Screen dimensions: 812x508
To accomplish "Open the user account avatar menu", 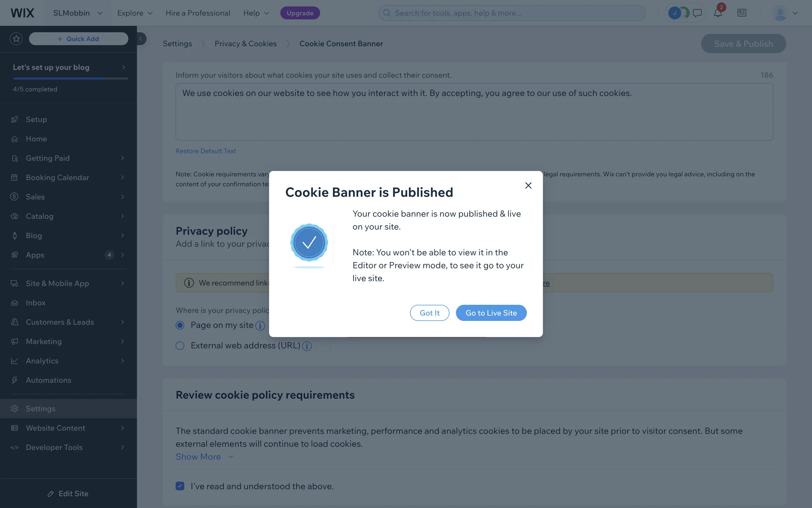I will [785, 13].
